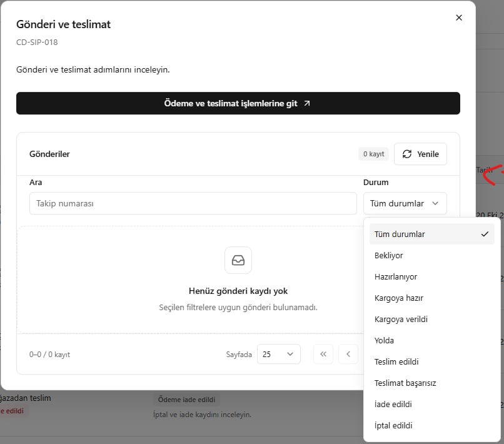Viewport: 504px width, 444px height.
Task: Click the empty inbox tray icon
Action: point(238,260)
